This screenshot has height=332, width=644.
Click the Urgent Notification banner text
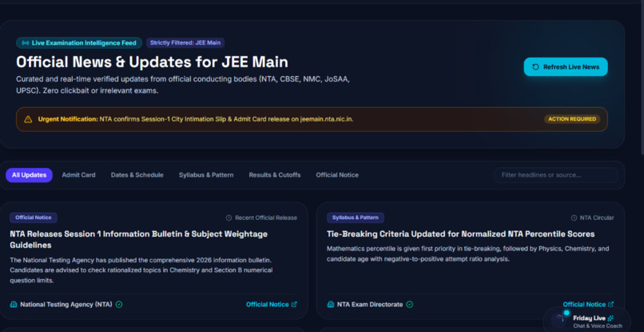[x=196, y=119]
